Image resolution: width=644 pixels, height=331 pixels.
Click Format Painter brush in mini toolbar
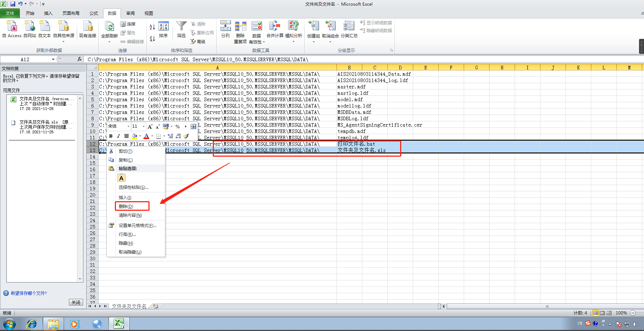point(186,136)
